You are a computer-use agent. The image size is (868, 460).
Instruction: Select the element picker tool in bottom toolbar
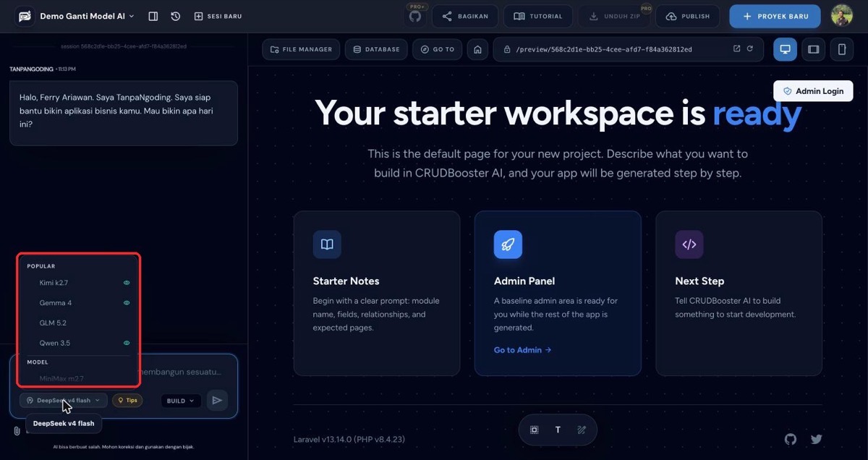(535, 430)
